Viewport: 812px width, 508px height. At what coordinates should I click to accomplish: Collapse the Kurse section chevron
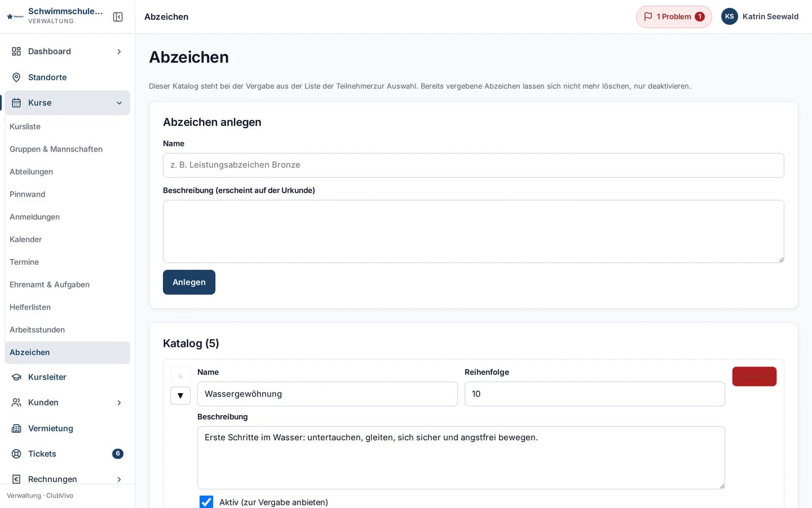click(119, 103)
